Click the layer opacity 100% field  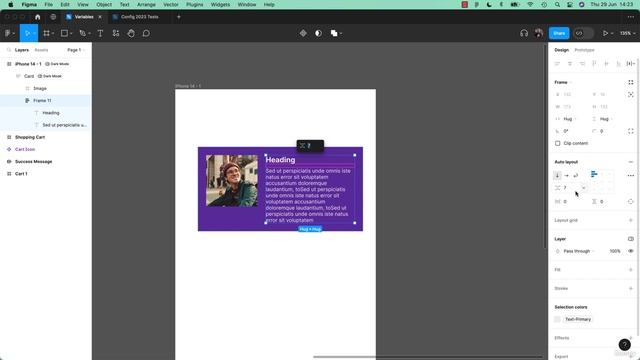[x=615, y=251]
